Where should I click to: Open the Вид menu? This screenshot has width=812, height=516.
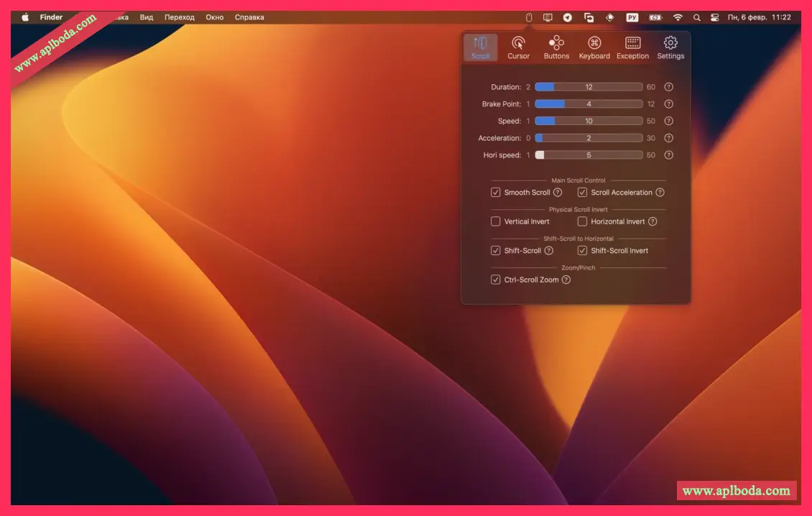click(x=147, y=17)
